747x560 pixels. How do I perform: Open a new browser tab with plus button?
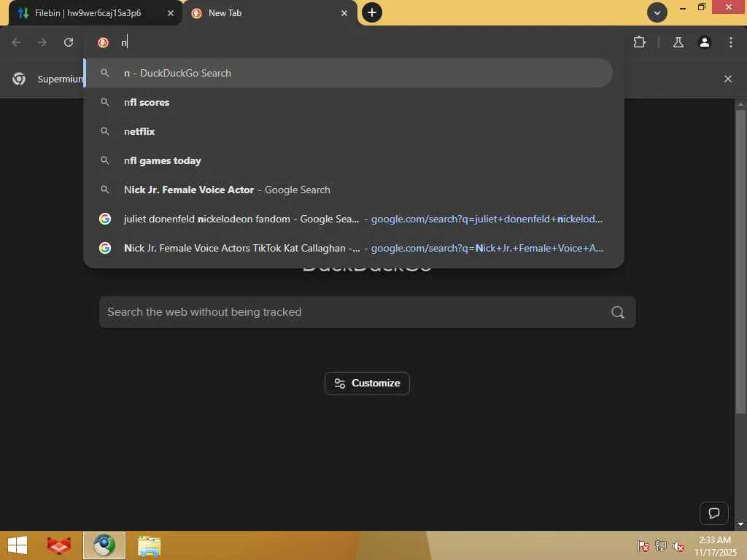coord(372,12)
